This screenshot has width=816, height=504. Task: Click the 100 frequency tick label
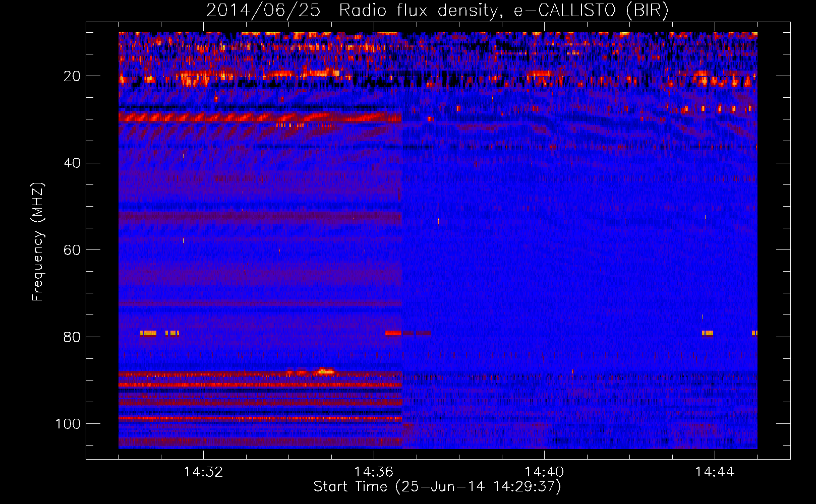(68, 424)
